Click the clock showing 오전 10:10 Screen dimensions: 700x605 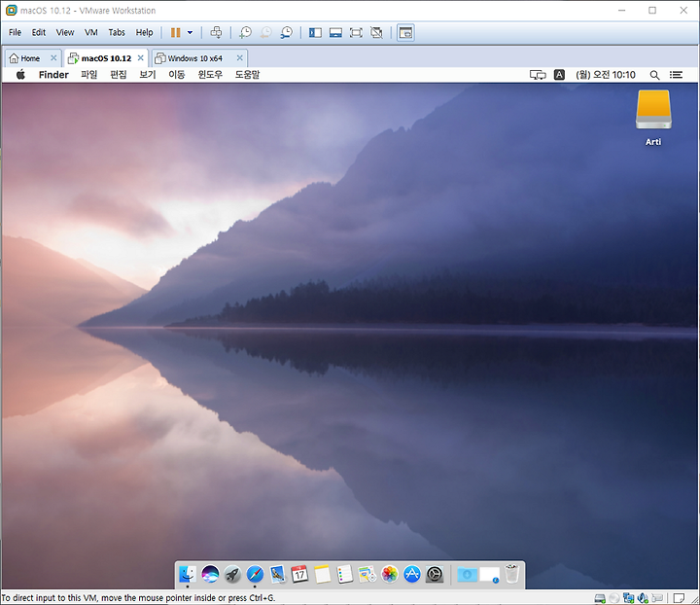(606, 75)
